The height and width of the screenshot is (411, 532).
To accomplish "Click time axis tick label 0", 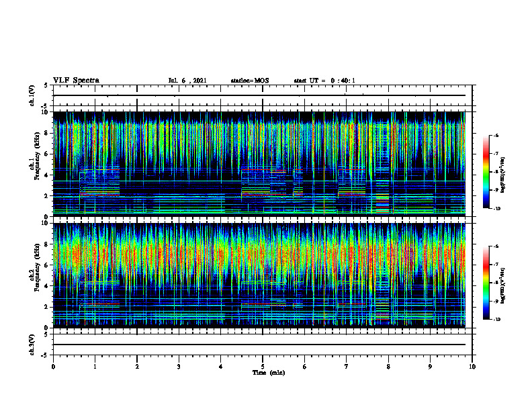I will click(53, 367).
